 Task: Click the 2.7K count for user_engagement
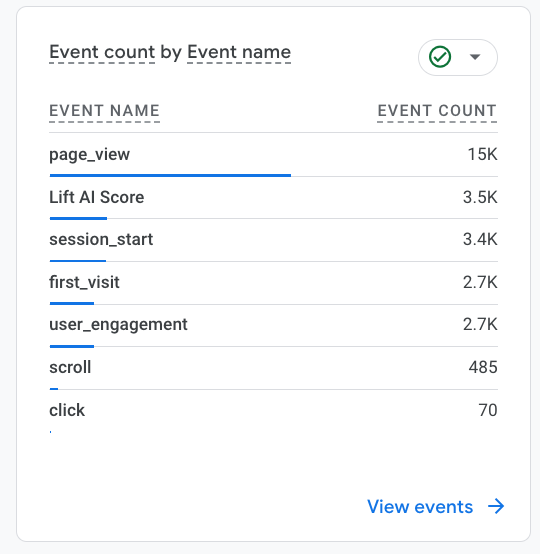click(x=480, y=324)
